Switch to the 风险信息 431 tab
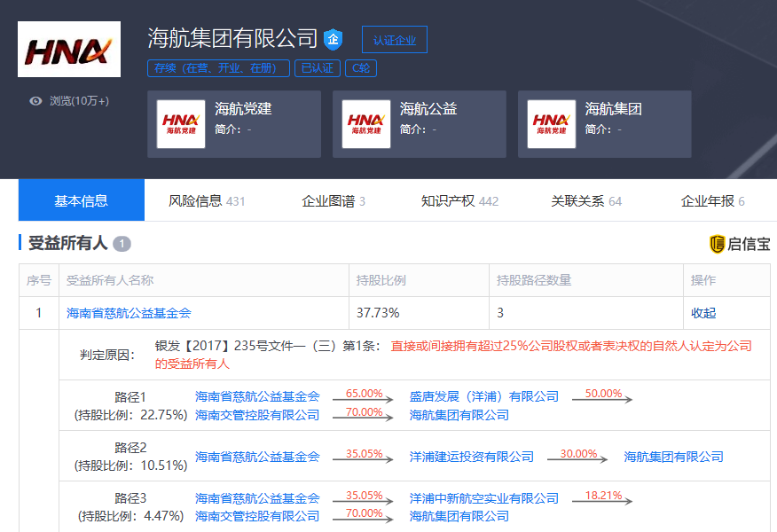The height and width of the screenshot is (532, 777). coord(207,200)
